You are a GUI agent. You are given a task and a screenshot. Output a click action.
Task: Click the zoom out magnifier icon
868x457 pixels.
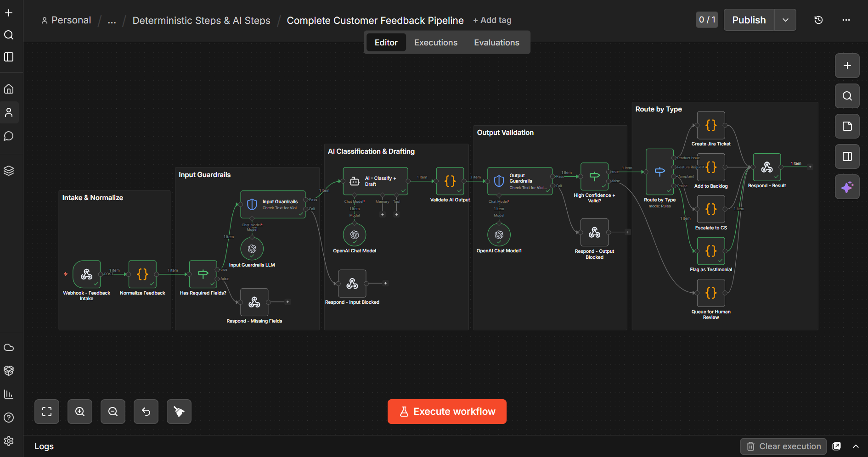[x=113, y=412]
